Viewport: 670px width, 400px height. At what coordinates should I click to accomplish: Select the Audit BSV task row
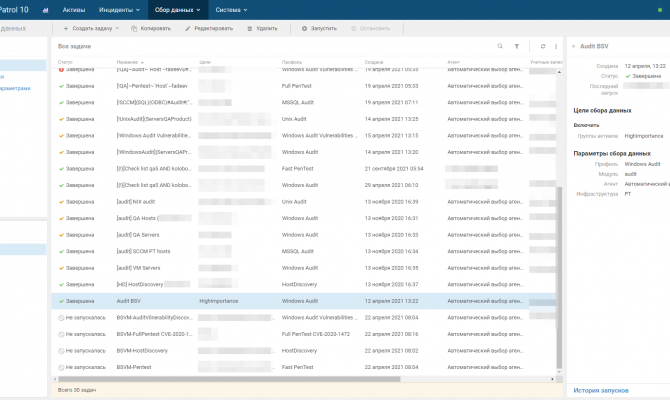point(304,301)
